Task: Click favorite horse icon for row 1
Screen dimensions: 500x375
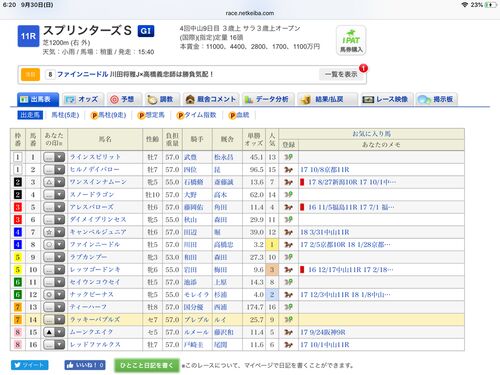Action: 288,157
